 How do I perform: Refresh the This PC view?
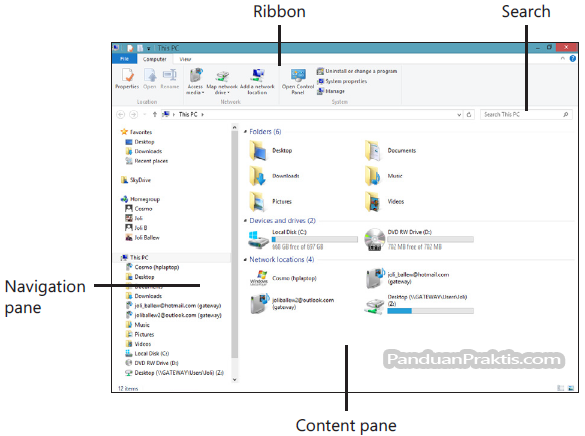click(x=469, y=115)
